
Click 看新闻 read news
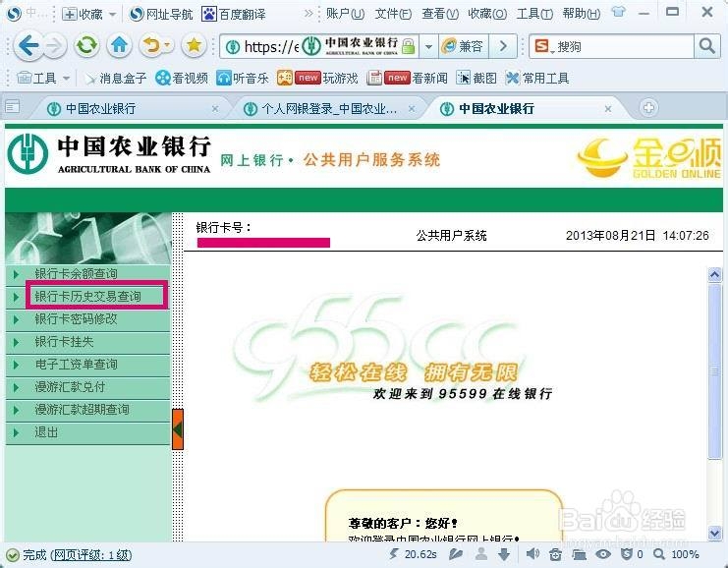point(407,78)
